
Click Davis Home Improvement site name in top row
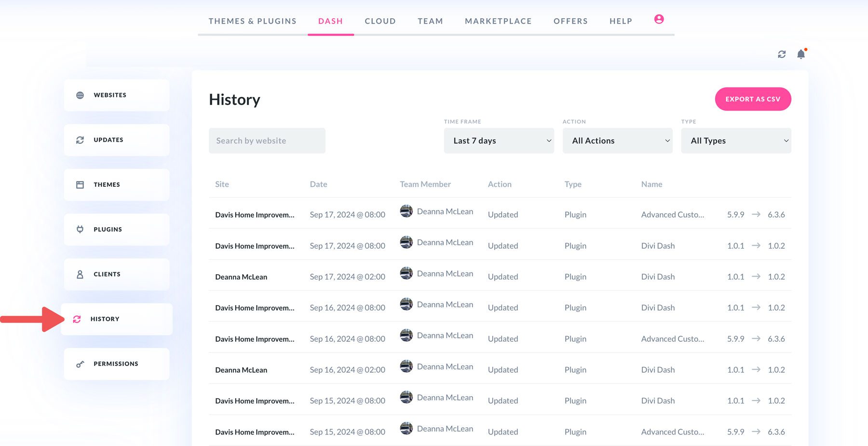(255, 214)
